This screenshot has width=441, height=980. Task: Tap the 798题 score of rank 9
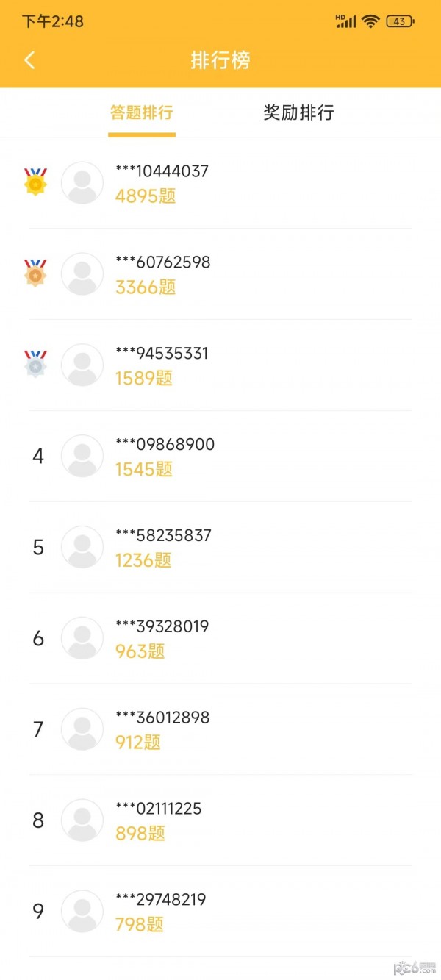tap(140, 925)
